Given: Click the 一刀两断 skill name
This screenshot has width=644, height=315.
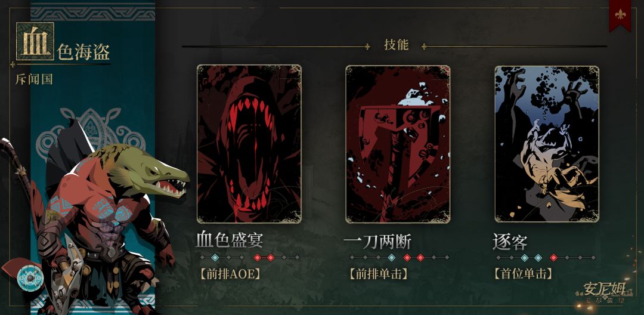Looking at the screenshot, I should tap(377, 241).
